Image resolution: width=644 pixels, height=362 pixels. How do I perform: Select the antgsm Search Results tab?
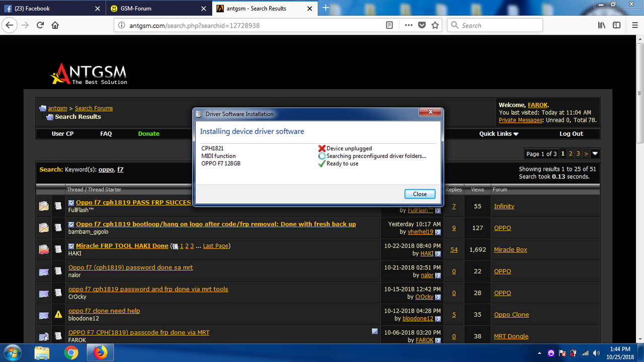click(264, 9)
